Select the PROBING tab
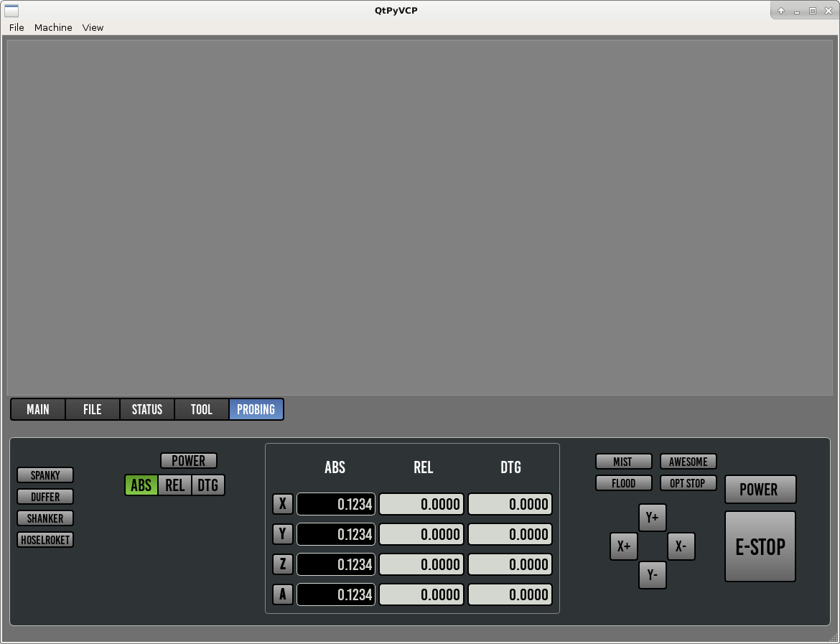Screen dimensions: 840x644 [256, 409]
